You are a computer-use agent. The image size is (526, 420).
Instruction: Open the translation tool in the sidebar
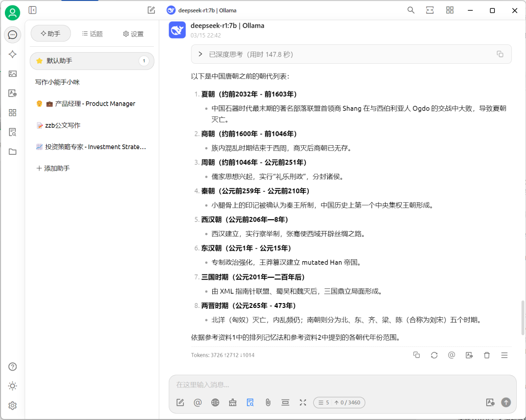(12, 93)
